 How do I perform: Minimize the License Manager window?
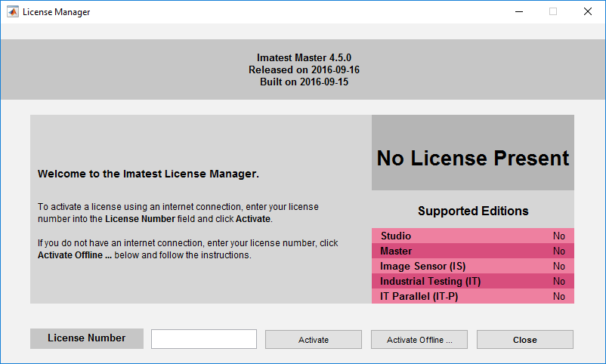(x=519, y=11)
